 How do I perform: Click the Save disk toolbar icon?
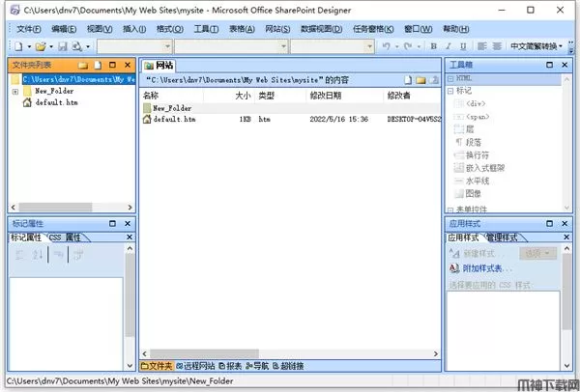[63, 46]
